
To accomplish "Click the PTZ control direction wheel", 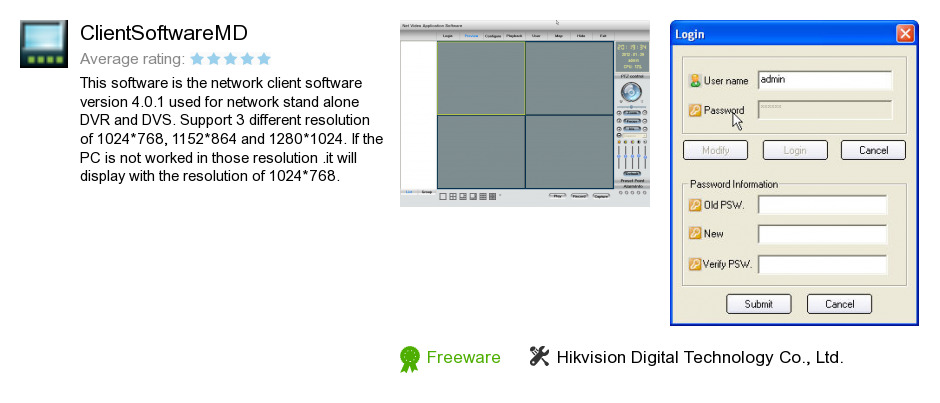I will click(x=631, y=92).
